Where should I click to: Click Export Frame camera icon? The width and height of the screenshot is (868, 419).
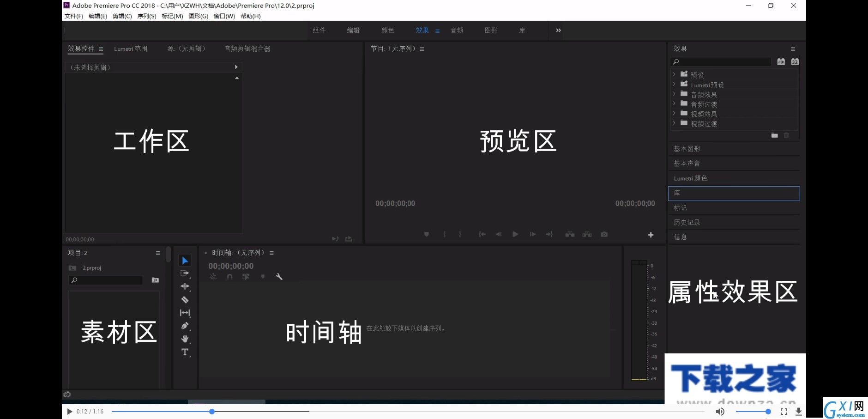[x=604, y=234]
